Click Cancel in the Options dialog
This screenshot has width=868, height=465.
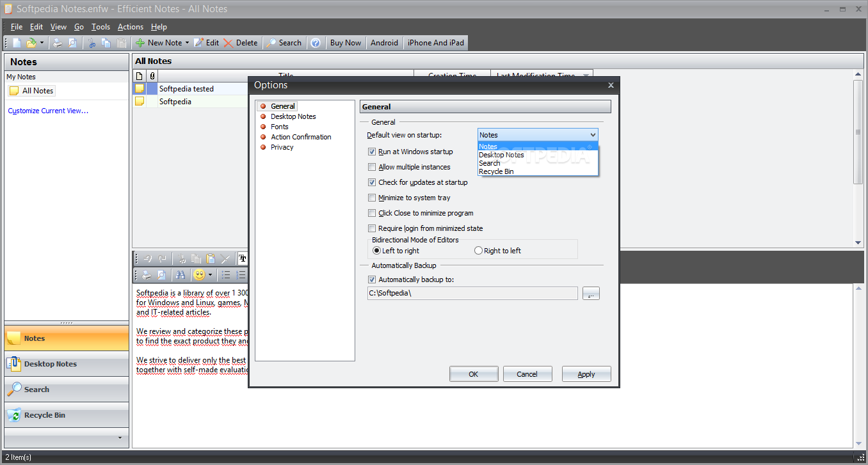click(527, 374)
